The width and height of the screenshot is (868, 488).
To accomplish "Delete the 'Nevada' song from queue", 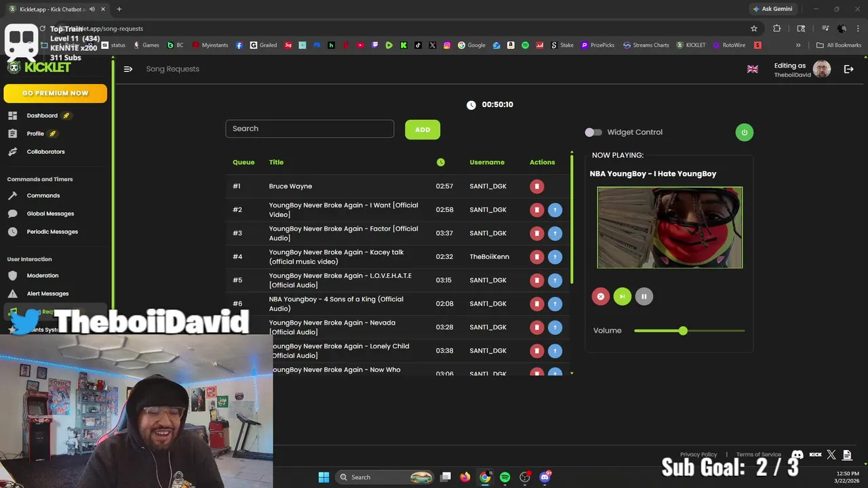I will click(x=536, y=327).
